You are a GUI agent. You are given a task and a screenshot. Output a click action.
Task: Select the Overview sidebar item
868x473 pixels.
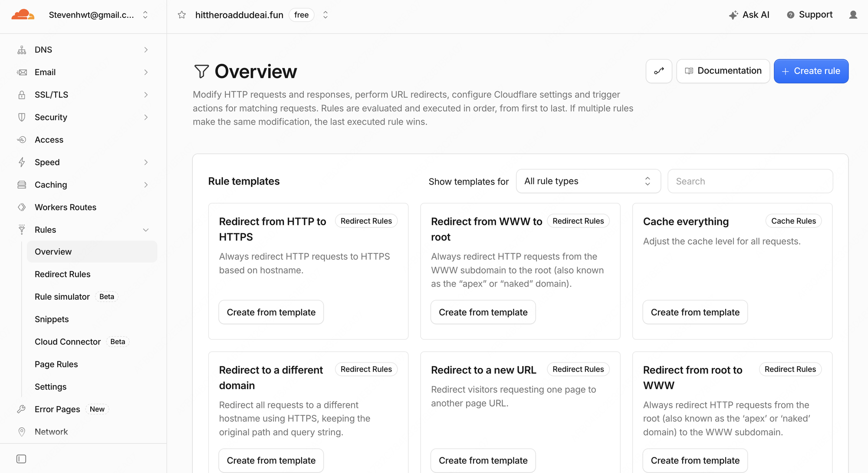92,252
